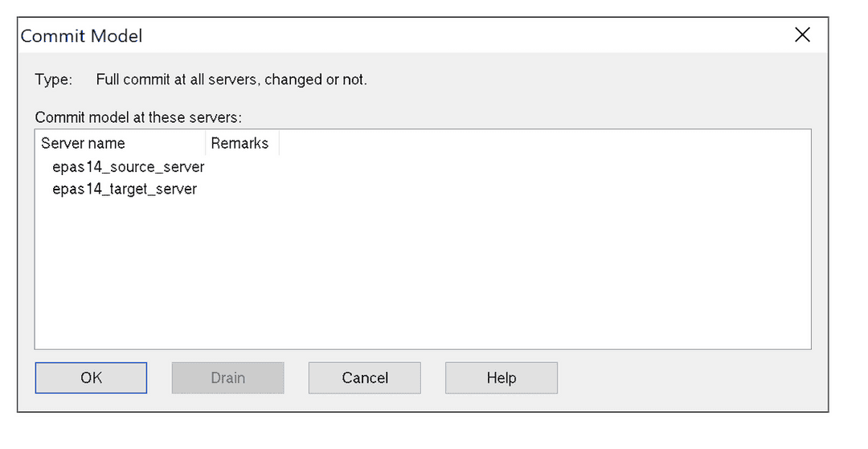Image resolution: width=868 pixels, height=449 pixels.
Task: Select the epas14_target_server entry
Action: pyautogui.click(x=125, y=190)
